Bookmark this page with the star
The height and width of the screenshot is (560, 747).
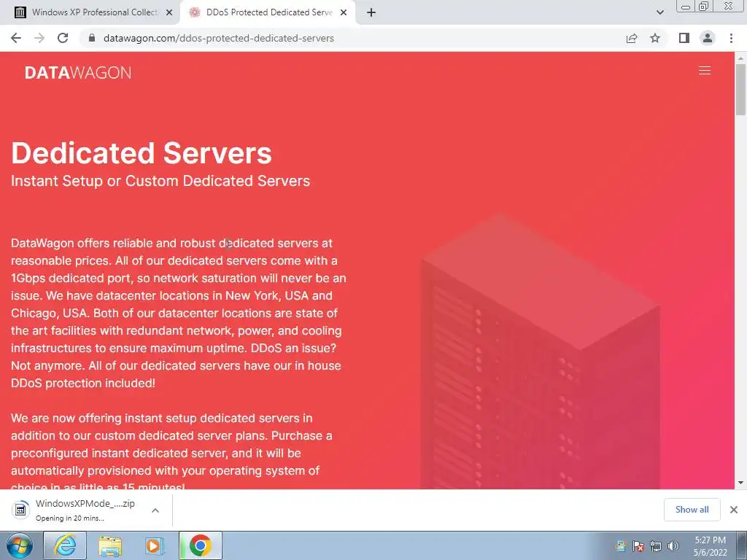(x=655, y=38)
